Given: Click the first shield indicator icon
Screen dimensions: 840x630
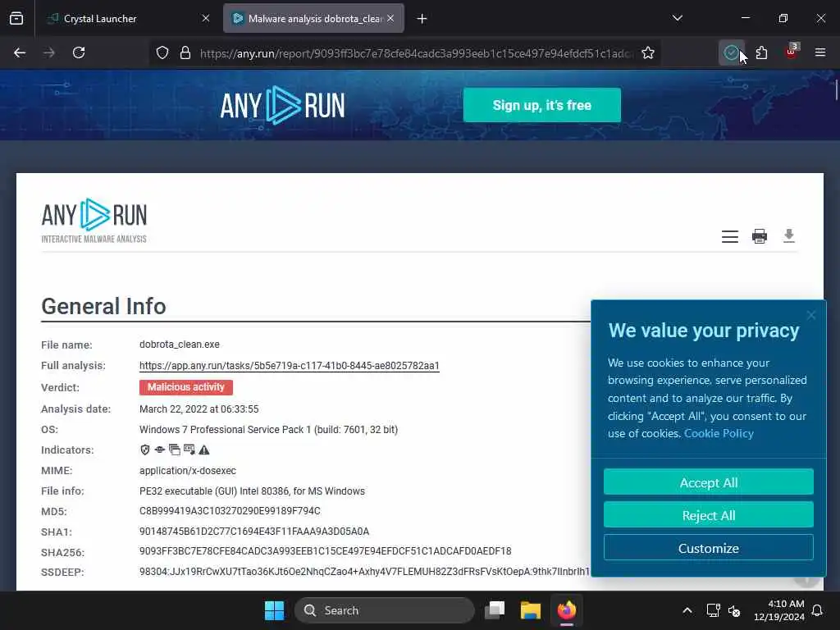Looking at the screenshot, I should pos(144,450).
